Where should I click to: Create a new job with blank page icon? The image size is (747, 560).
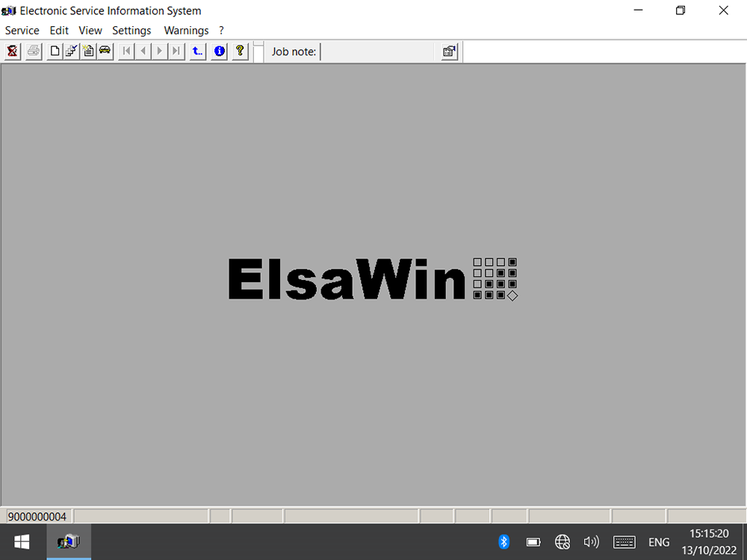(x=55, y=51)
